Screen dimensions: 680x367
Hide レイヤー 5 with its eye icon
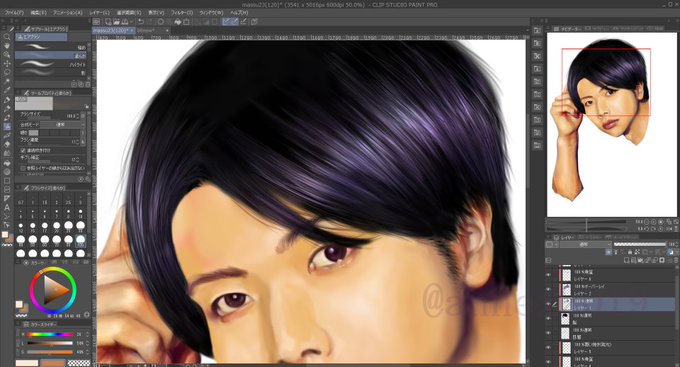click(548, 348)
